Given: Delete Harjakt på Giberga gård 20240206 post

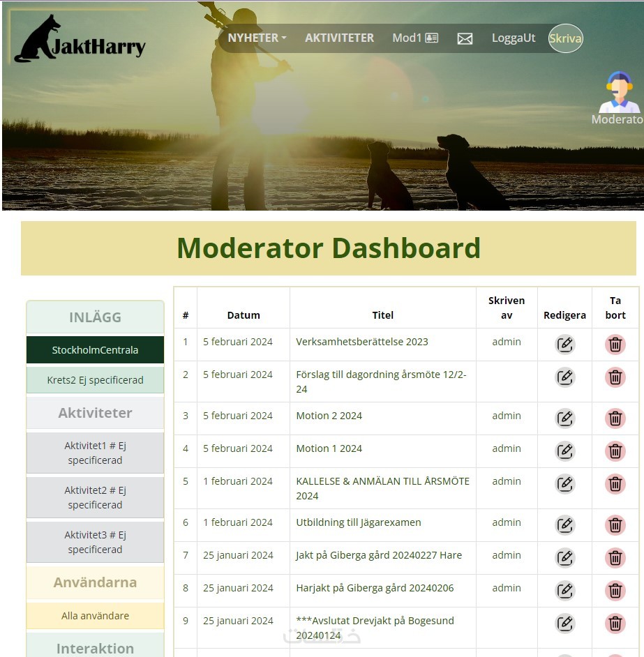Looking at the screenshot, I should click(615, 591).
